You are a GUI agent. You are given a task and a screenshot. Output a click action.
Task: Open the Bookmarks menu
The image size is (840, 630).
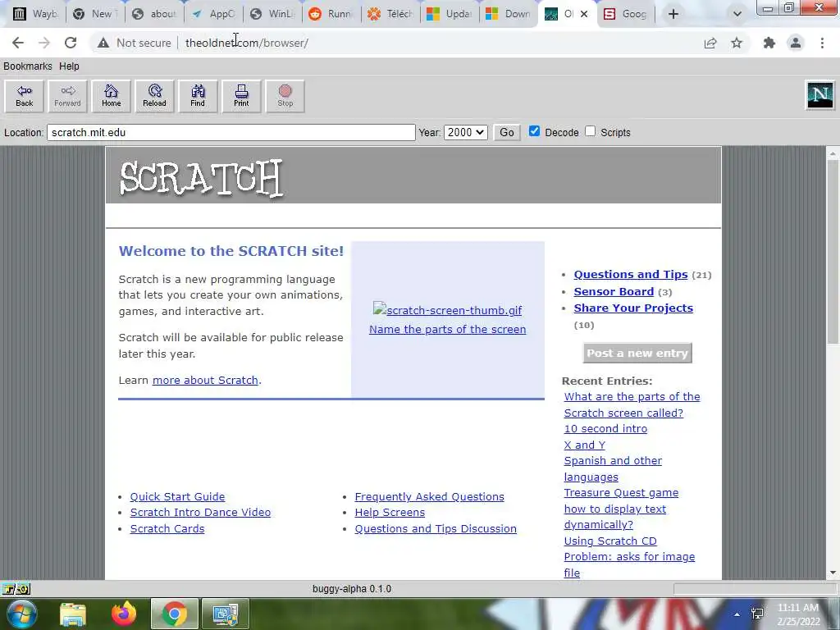pos(28,66)
